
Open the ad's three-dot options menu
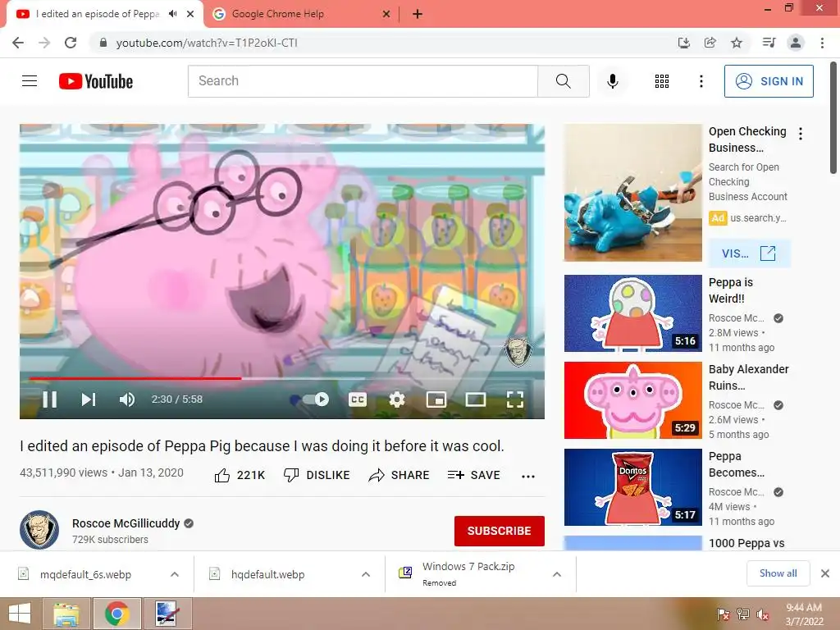[801, 134]
